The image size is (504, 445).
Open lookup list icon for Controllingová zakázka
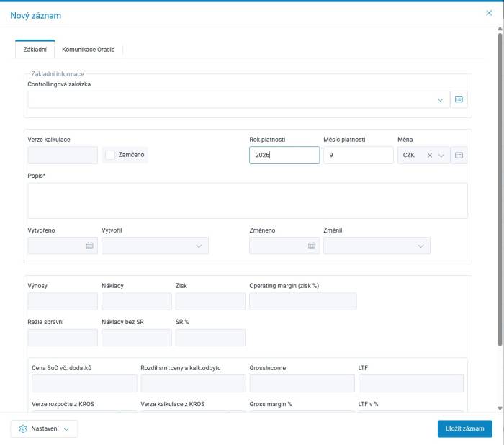pyautogui.click(x=459, y=99)
